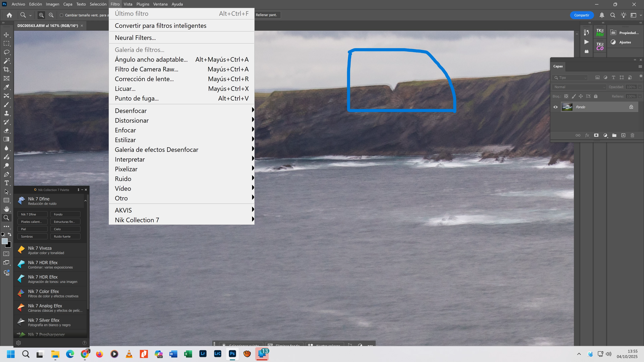Click the trash icon in Capas panel
The width and height of the screenshot is (644, 362).
click(632, 135)
